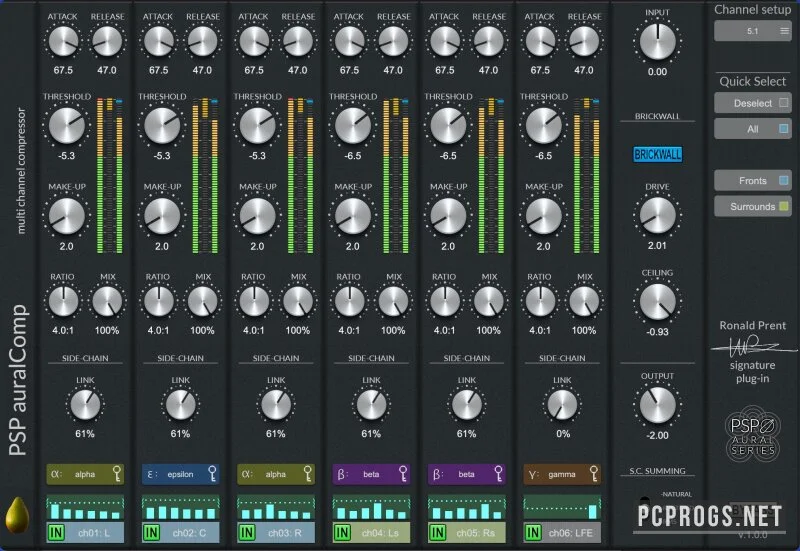Tick the blue checkbox beside All

click(784, 129)
